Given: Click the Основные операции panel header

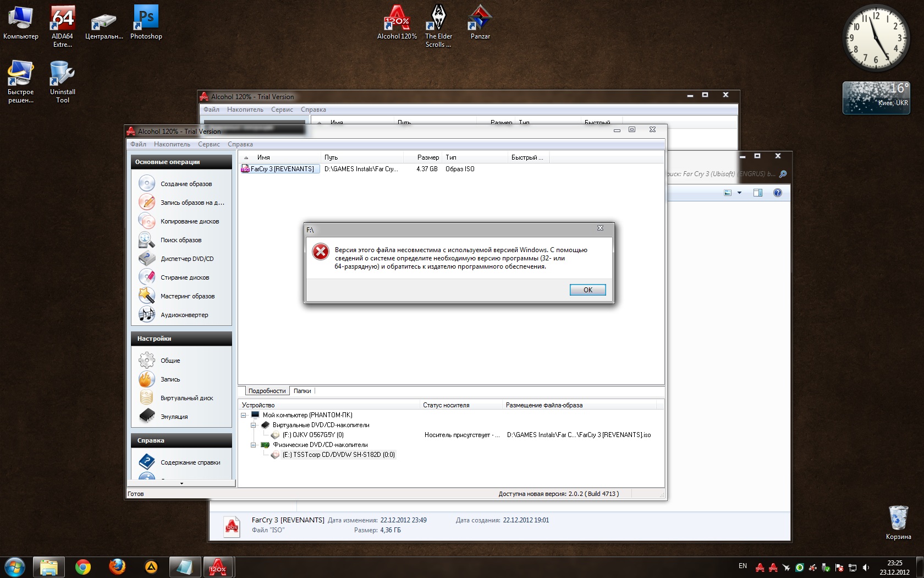Looking at the screenshot, I should [181, 162].
